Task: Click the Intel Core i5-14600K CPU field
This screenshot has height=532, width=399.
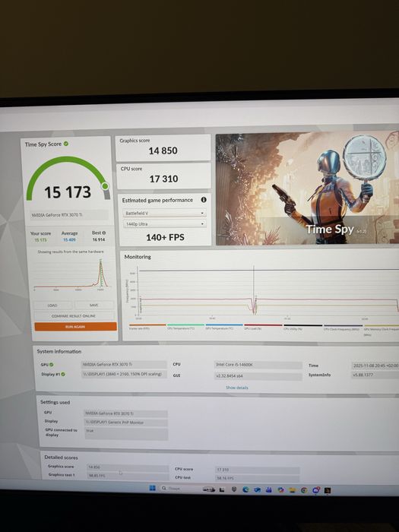Action: pyautogui.click(x=258, y=365)
